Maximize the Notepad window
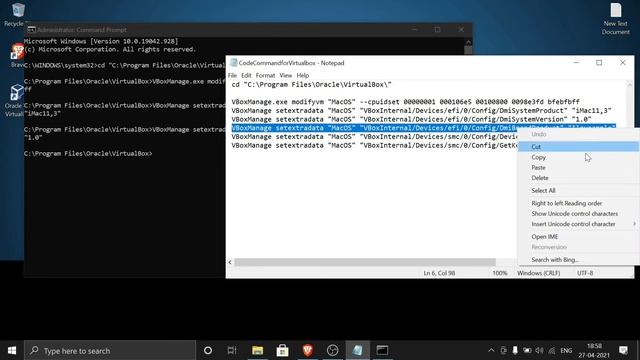The image size is (640, 360). (x=599, y=63)
